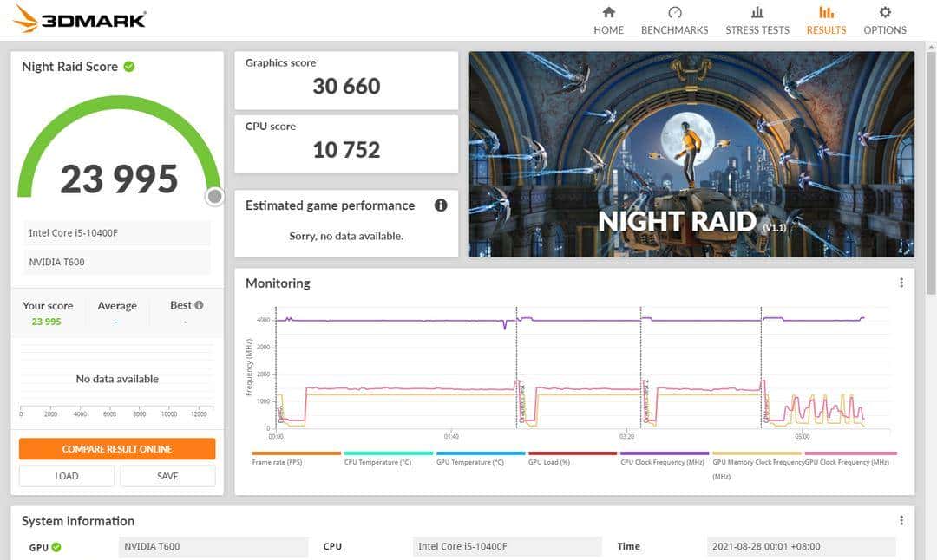
Task: Click info icon next to Best
Action: coord(199,305)
